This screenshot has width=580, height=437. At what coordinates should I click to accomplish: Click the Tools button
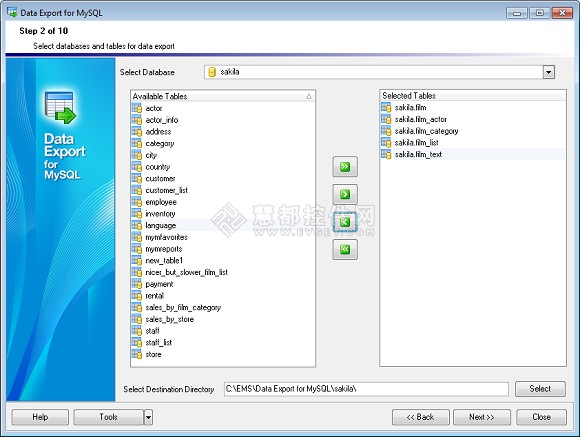[x=108, y=417]
